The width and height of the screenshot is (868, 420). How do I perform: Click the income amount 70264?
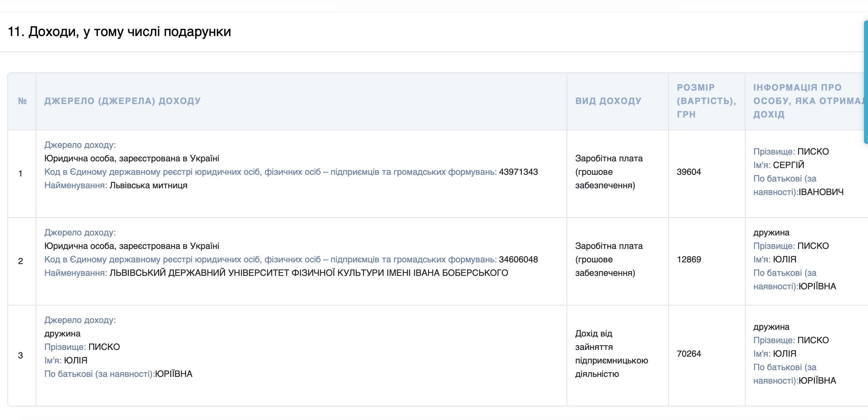[689, 354]
